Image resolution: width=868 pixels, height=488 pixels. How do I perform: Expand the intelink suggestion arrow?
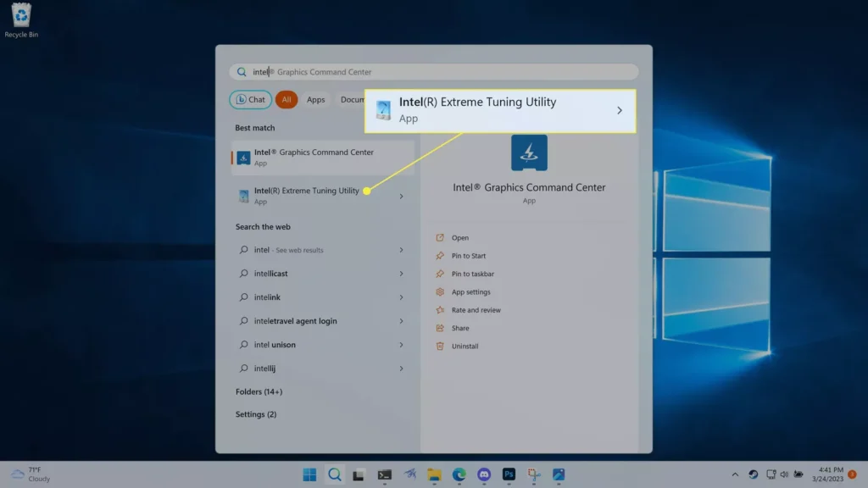click(x=401, y=297)
